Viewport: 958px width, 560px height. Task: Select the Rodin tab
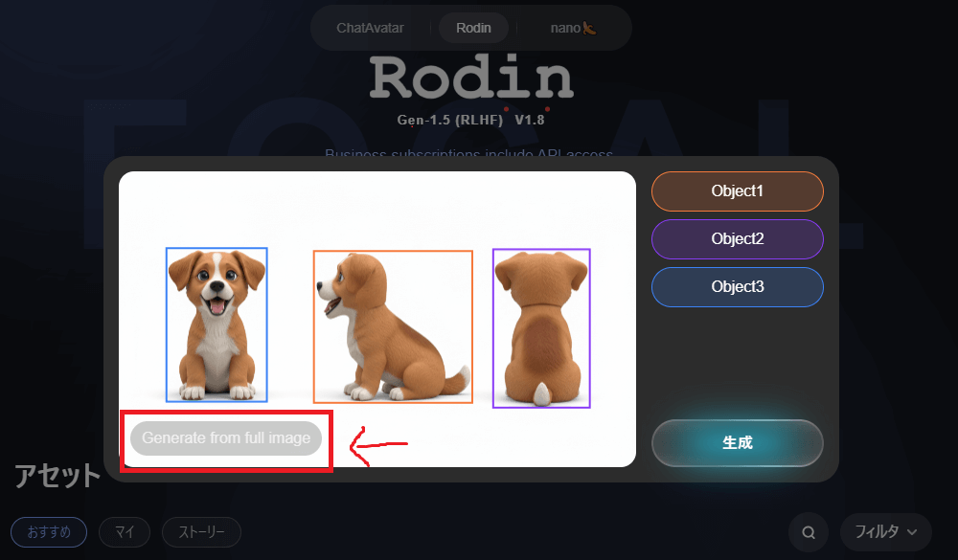point(473,28)
